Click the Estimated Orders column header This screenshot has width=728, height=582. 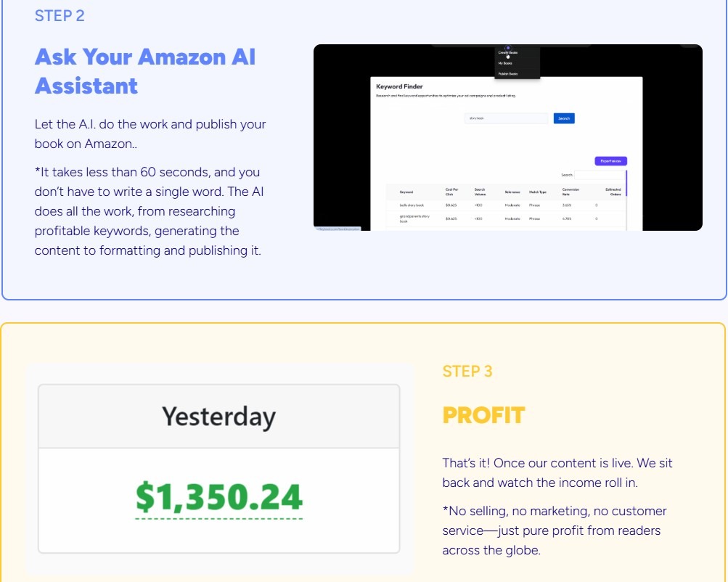[613, 192]
